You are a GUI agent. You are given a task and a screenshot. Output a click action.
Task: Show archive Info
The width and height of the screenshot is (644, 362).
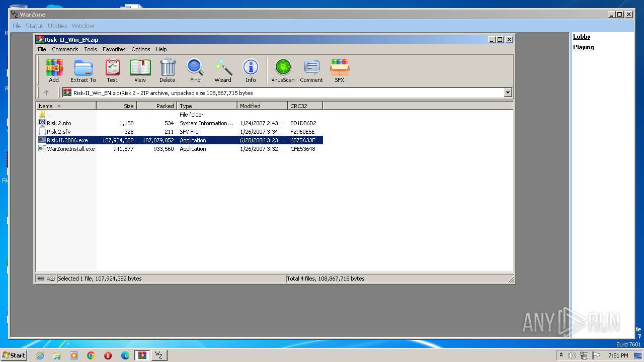click(251, 70)
